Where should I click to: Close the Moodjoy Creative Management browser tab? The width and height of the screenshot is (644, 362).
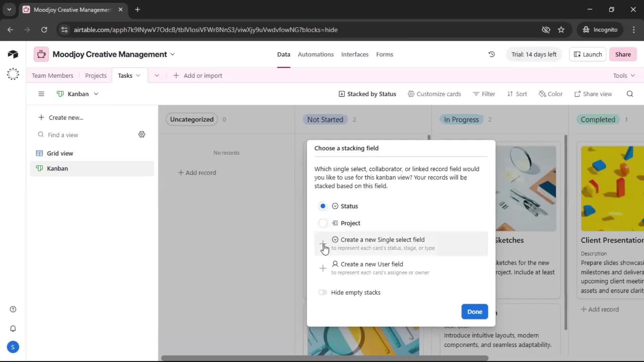pyautogui.click(x=120, y=9)
